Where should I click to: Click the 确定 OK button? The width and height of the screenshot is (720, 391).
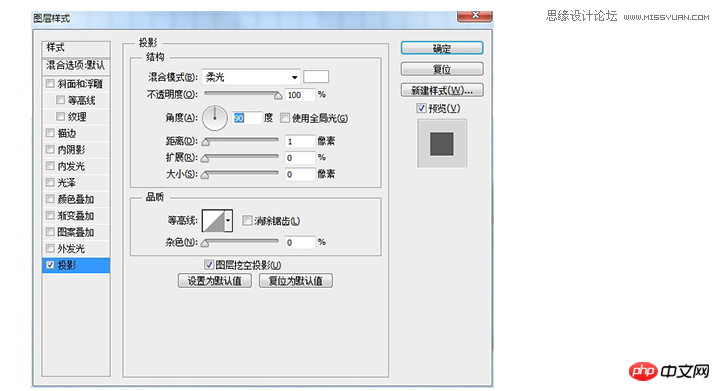tap(442, 48)
